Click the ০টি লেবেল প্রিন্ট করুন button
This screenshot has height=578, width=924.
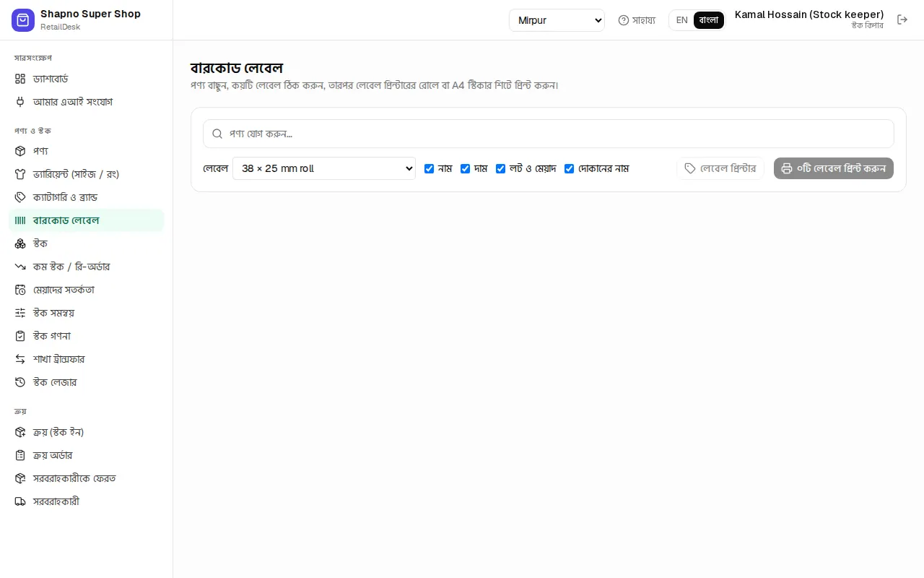(x=834, y=168)
